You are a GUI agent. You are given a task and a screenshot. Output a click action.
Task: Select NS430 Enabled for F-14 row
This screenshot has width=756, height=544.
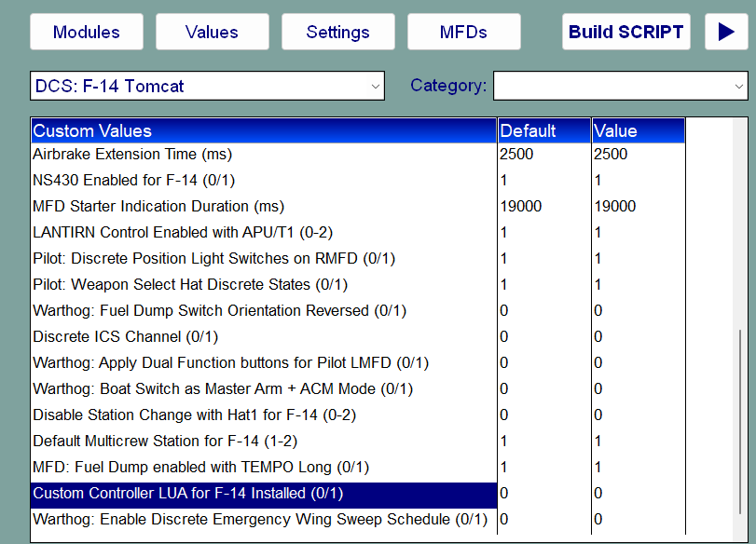click(x=264, y=180)
